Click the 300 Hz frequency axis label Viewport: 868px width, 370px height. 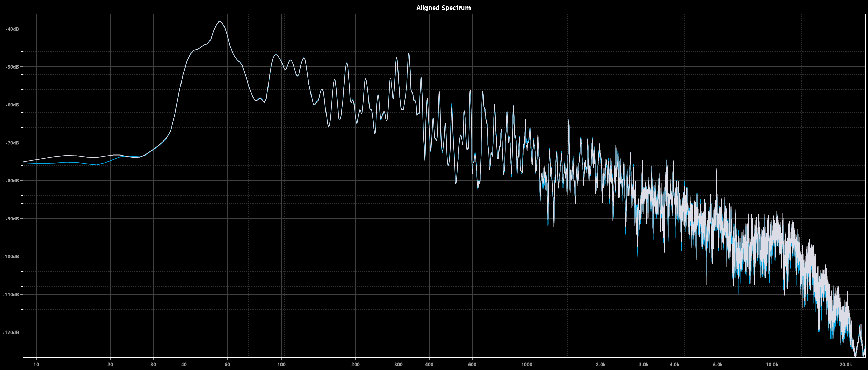click(398, 364)
